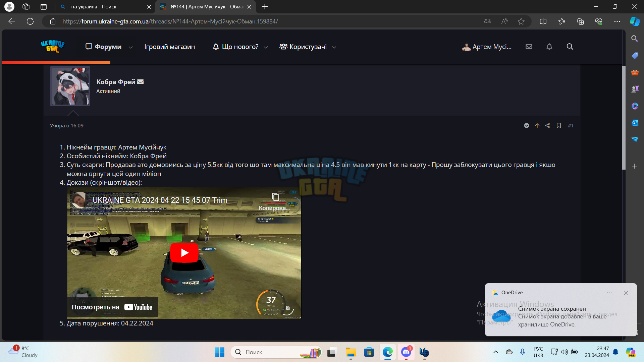
Task: Open the Форуми menu
Action: 103,47
